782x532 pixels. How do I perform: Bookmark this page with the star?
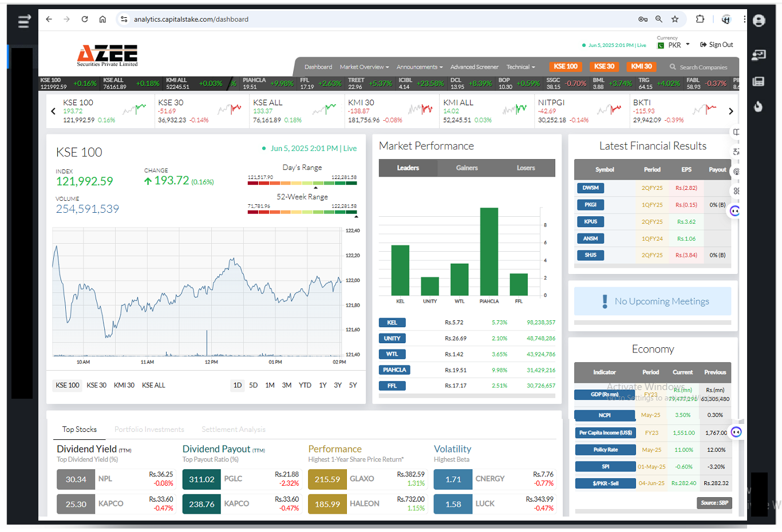(675, 19)
